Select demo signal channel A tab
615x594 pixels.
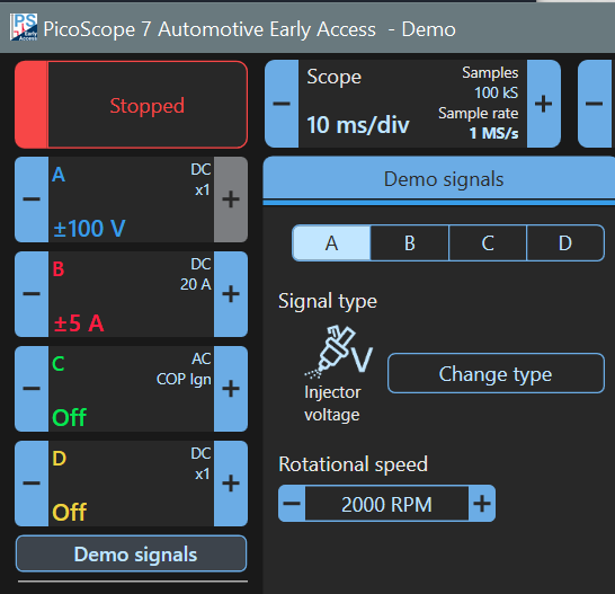(331, 243)
